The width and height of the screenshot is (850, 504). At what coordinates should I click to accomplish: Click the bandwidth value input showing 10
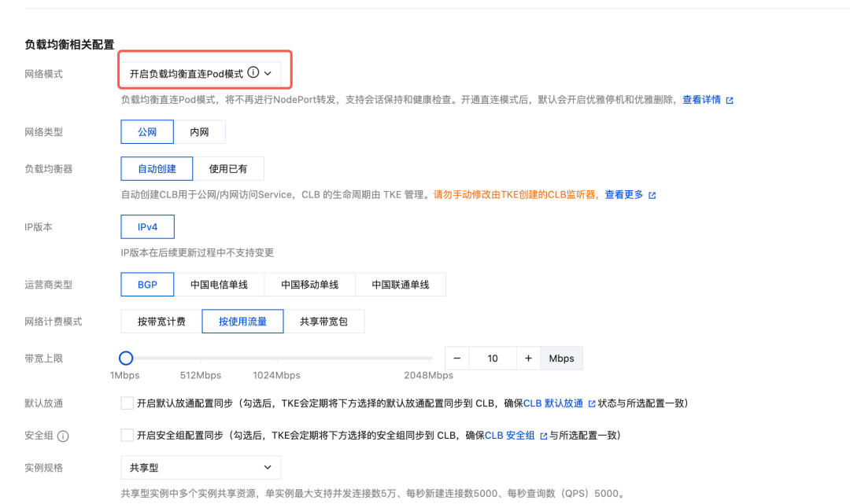point(493,358)
